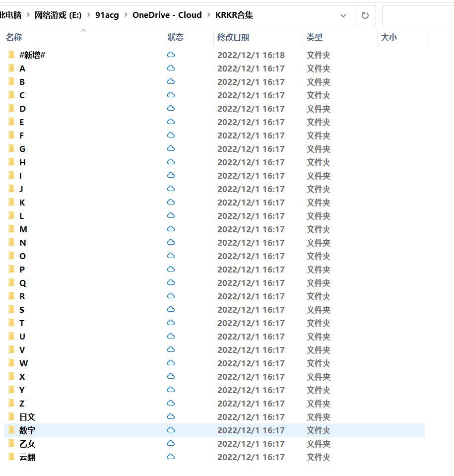The width and height of the screenshot is (454, 476).
Task: Click the refresh button beside address bar
Action: 365,15
